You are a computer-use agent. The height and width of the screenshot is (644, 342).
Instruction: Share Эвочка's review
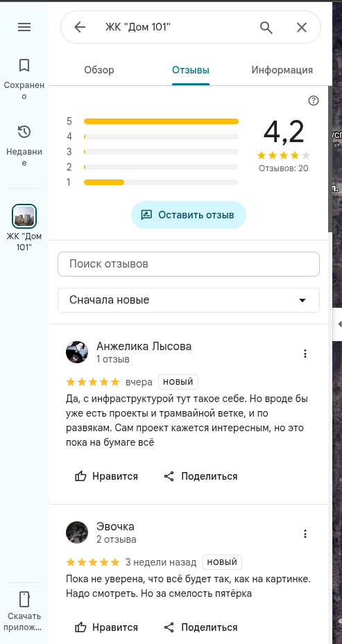[x=200, y=627]
